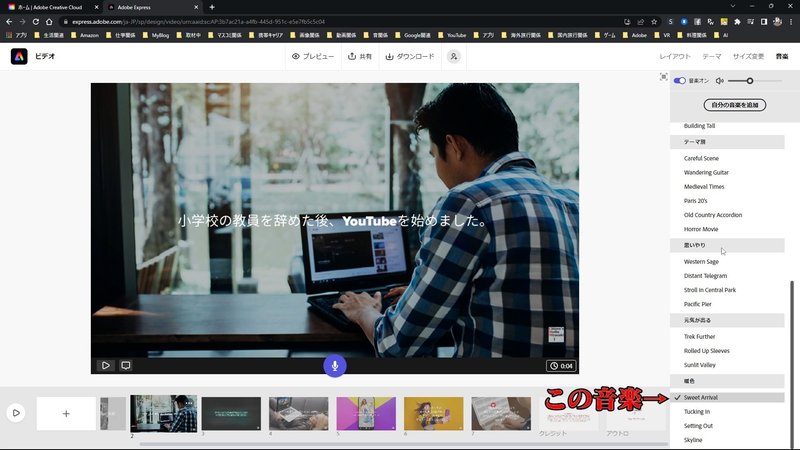The image size is (800, 450).
Task: Click the browser address bar
Action: point(337,21)
